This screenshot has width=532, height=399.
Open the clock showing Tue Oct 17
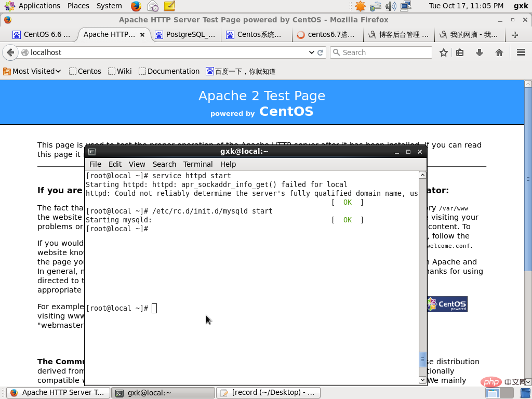(466, 6)
